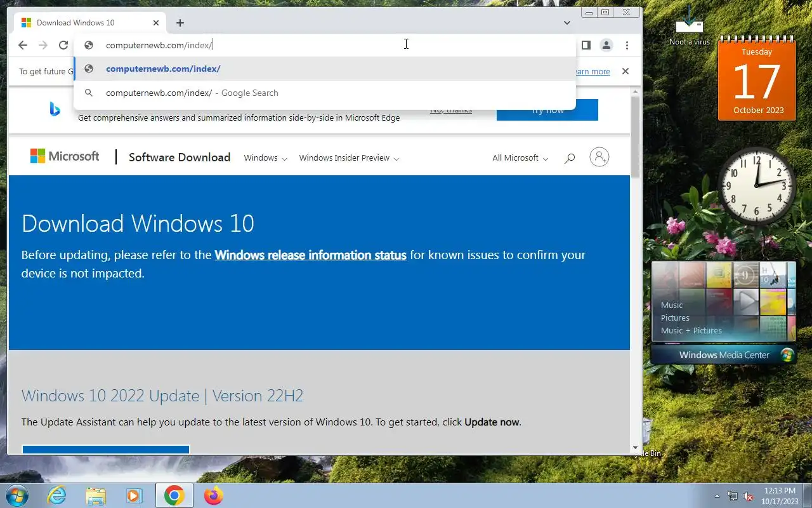The height and width of the screenshot is (508, 812).
Task: Click the muted volume tray icon
Action: point(749,496)
